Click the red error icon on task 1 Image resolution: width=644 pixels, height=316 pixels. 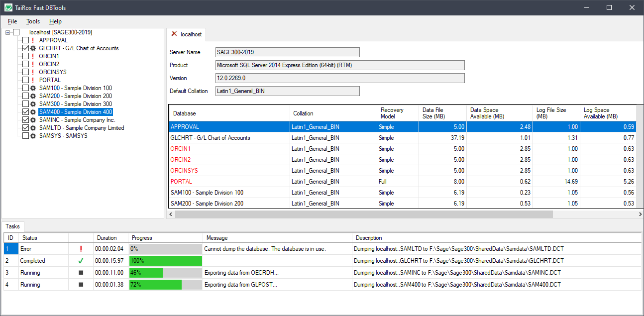(x=81, y=249)
